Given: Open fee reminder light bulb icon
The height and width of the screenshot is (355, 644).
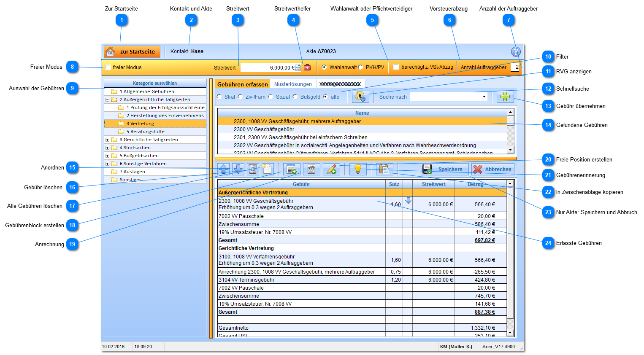Looking at the screenshot, I should (358, 169).
